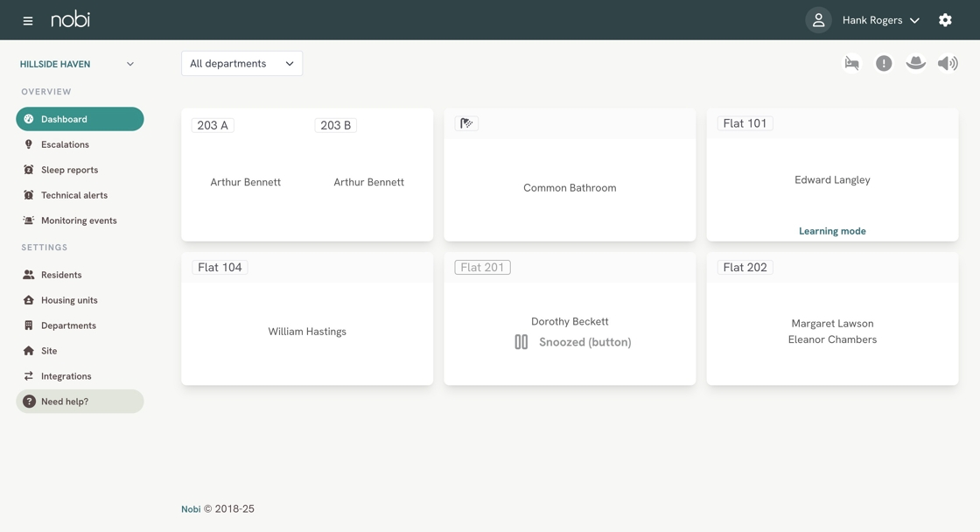The image size is (980, 532).
Task: Click the exclamation alert icon
Action: point(884,63)
